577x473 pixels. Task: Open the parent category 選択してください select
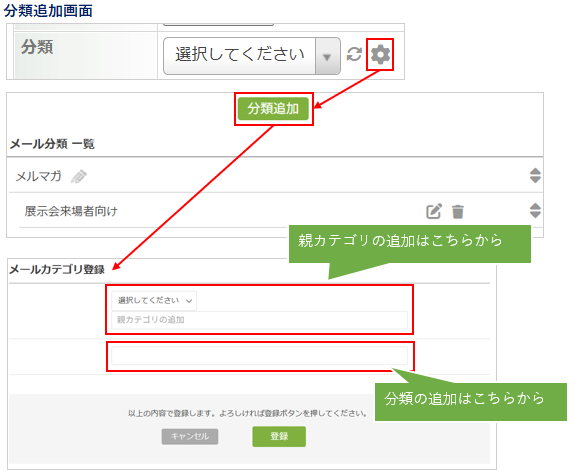154,300
